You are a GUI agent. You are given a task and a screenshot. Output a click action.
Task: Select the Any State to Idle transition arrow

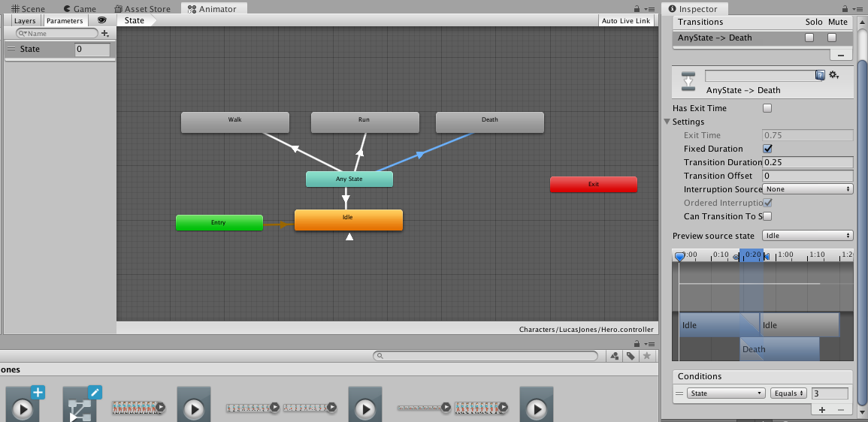click(x=346, y=197)
